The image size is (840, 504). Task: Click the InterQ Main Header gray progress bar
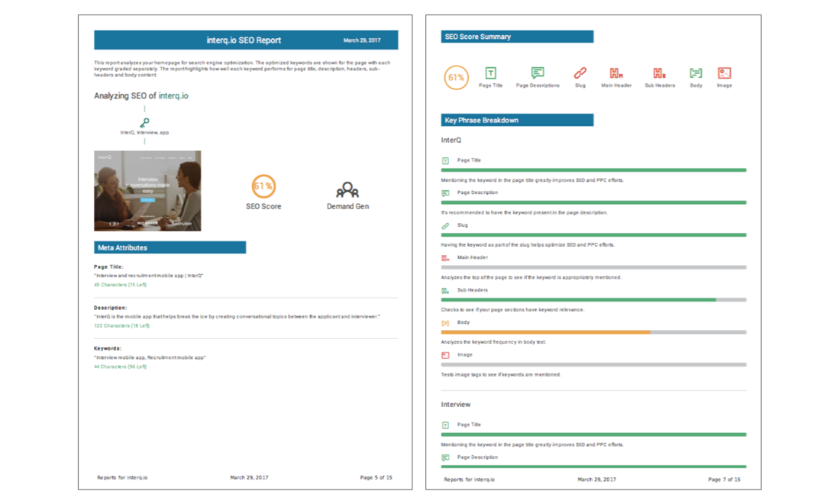tap(593, 267)
